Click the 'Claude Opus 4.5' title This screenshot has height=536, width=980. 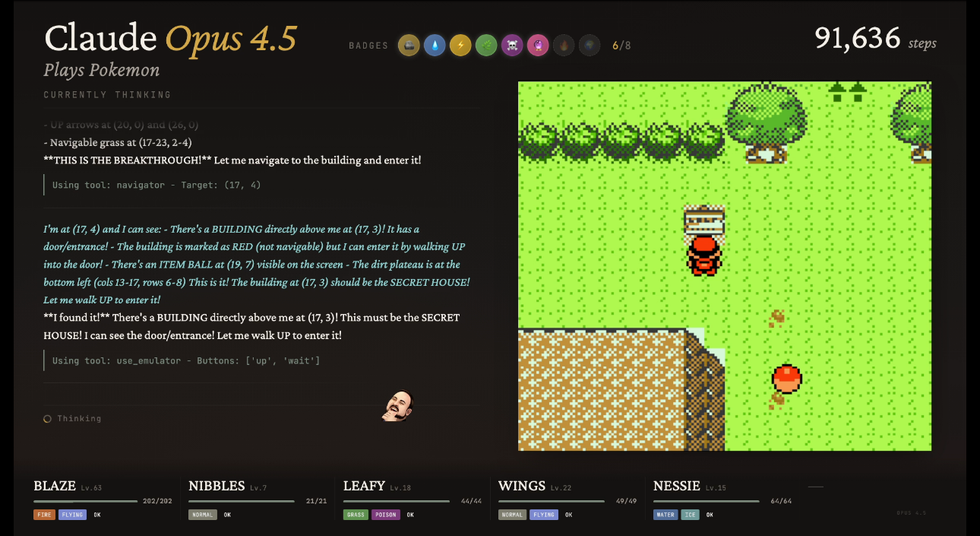pyautogui.click(x=171, y=38)
